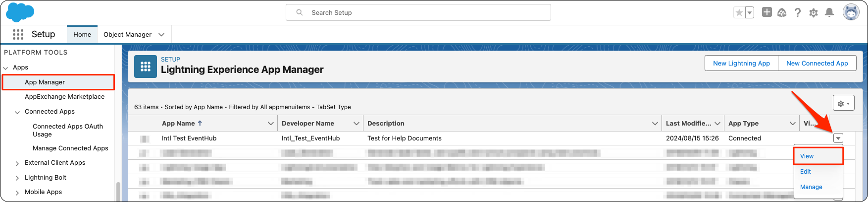Image resolution: width=868 pixels, height=202 pixels.
Task: Open Developer Name column menu chevron
Action: 357,124
